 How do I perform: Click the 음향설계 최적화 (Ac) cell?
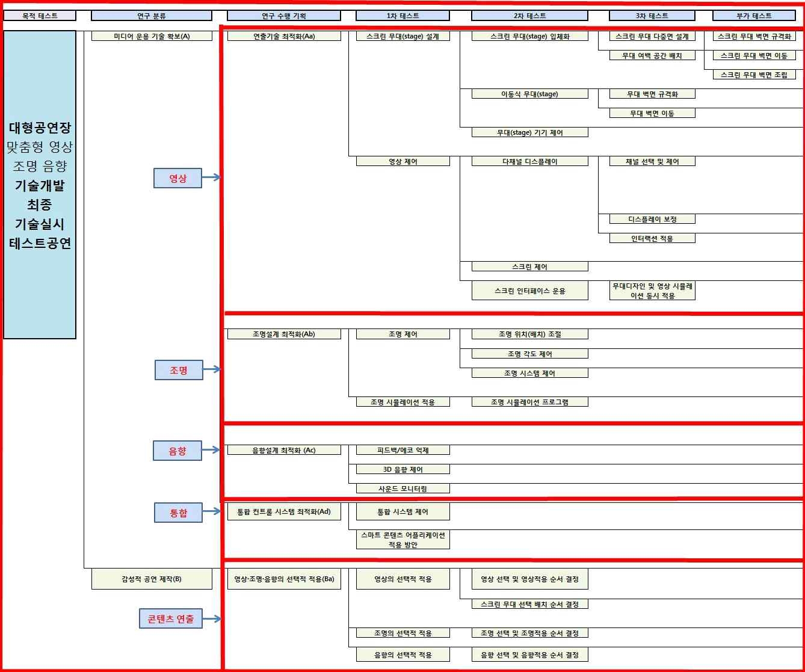click(284, 450)
